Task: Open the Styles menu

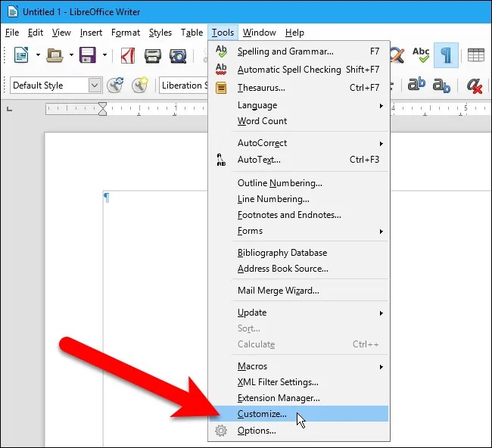Action: pyautogui.click(x=160, y=33)
